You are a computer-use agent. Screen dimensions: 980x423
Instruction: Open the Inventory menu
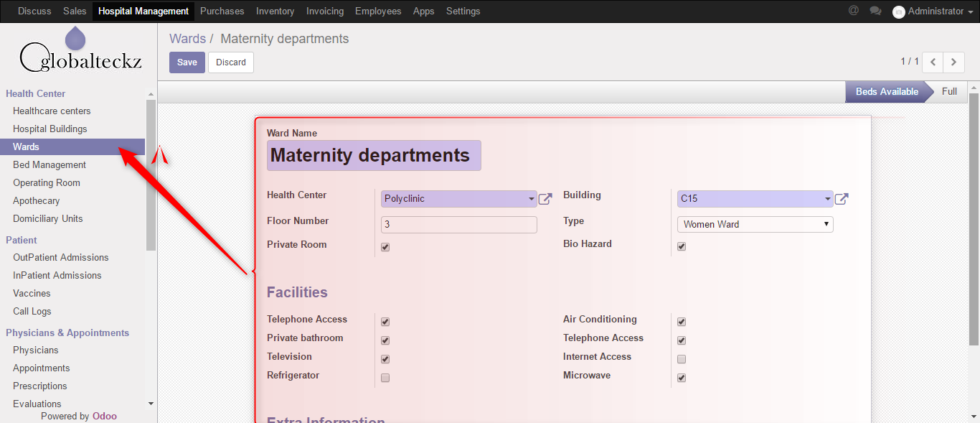pos(275,11)
